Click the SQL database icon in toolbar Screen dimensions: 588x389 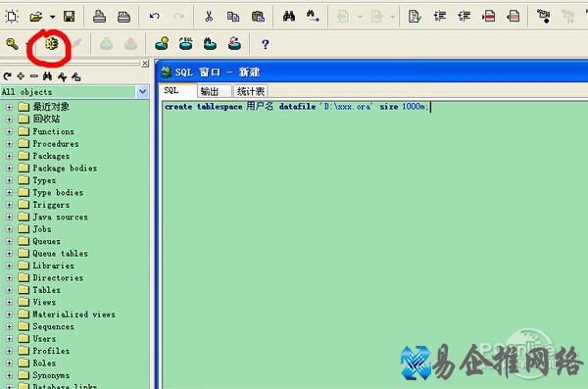click(x=185, y=44)
